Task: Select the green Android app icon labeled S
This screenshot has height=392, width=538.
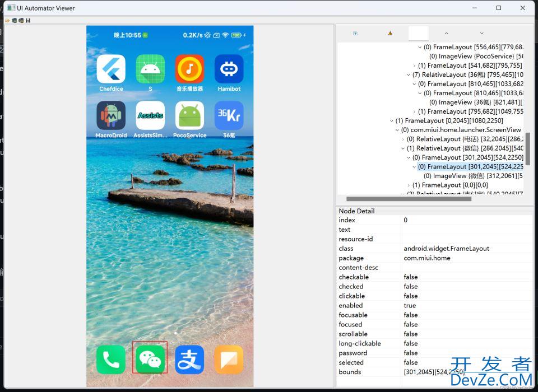Action: pos(150,69)
